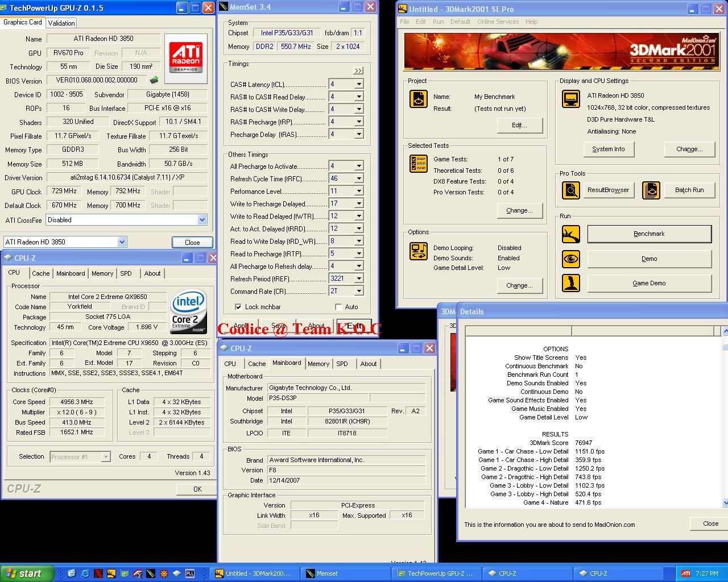Screen dimensions: 728x582
Task: Click the Options demo settings icon in 3DMark
Action: (x=419, y=251)
